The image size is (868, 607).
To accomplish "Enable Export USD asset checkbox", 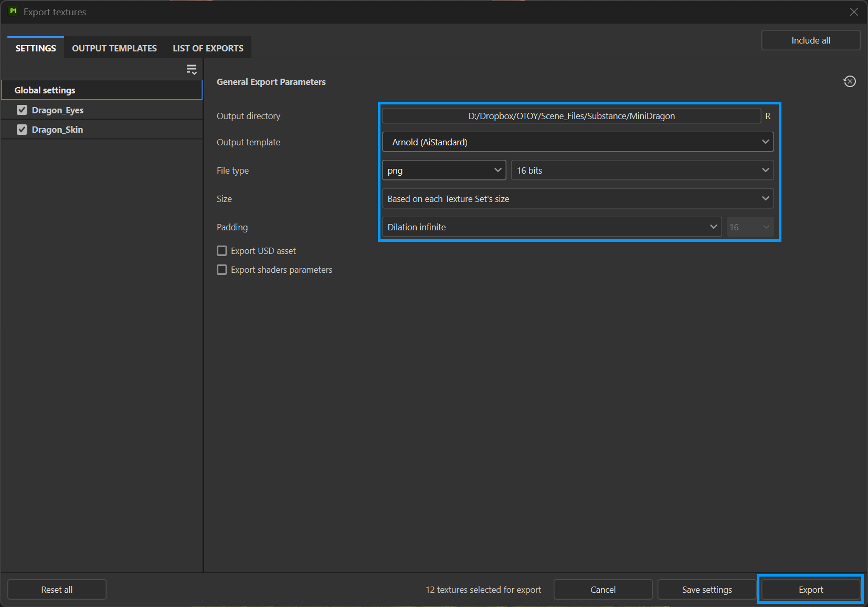I will (223, 251).
